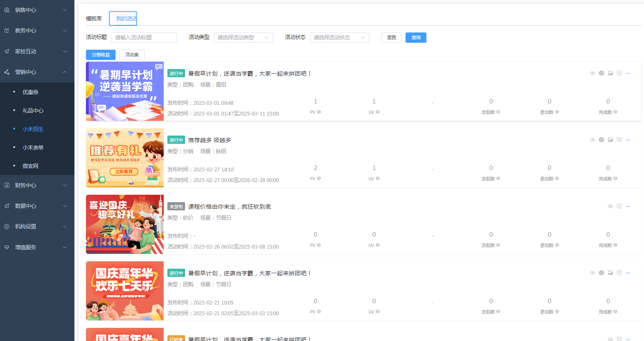Screen dimensions: 644x341
Task: Open 活动类型 dropdown
Action: (x=243, y=37)
